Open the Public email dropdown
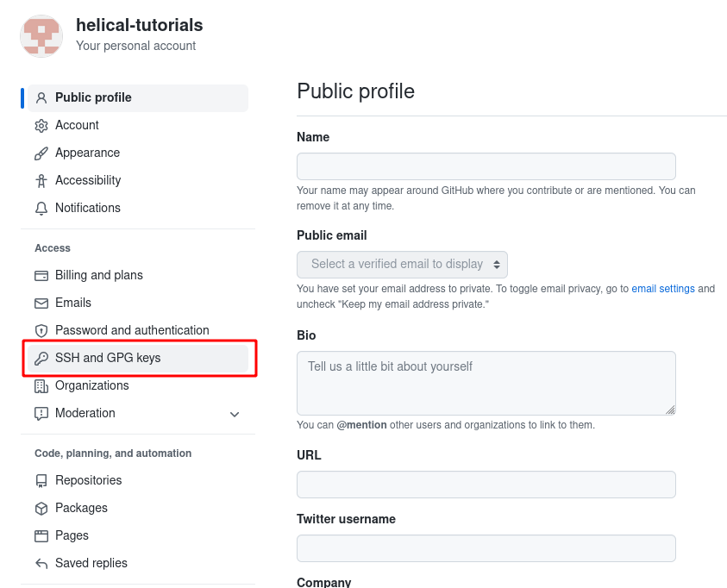This screenshot has height=588, width=727. tap(402, 264)
